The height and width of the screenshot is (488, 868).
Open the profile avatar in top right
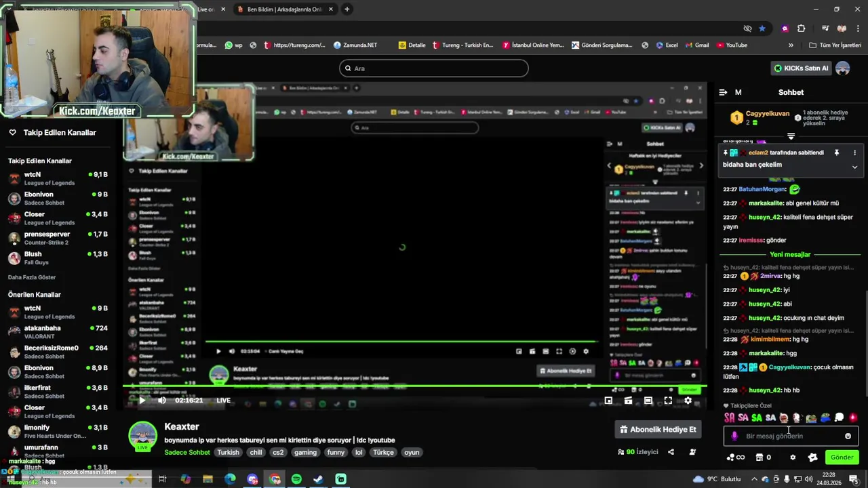coord(843,68)
